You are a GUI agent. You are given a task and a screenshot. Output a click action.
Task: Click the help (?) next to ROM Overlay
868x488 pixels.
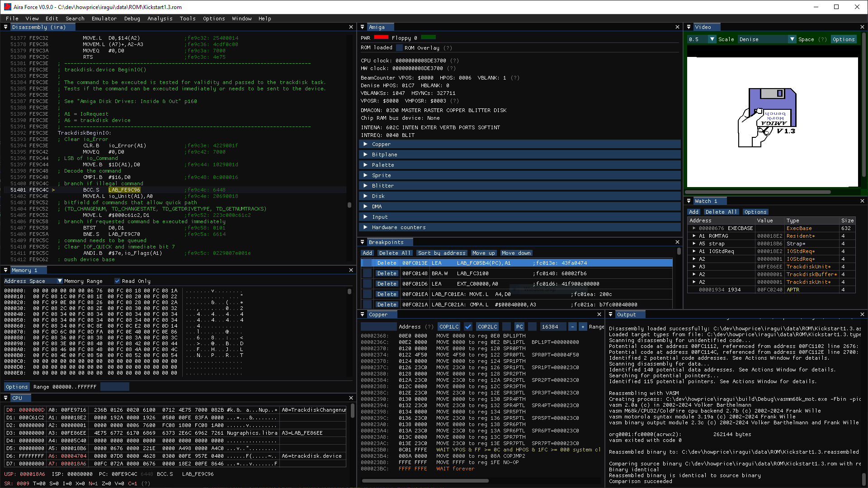[x=448, y=48]
